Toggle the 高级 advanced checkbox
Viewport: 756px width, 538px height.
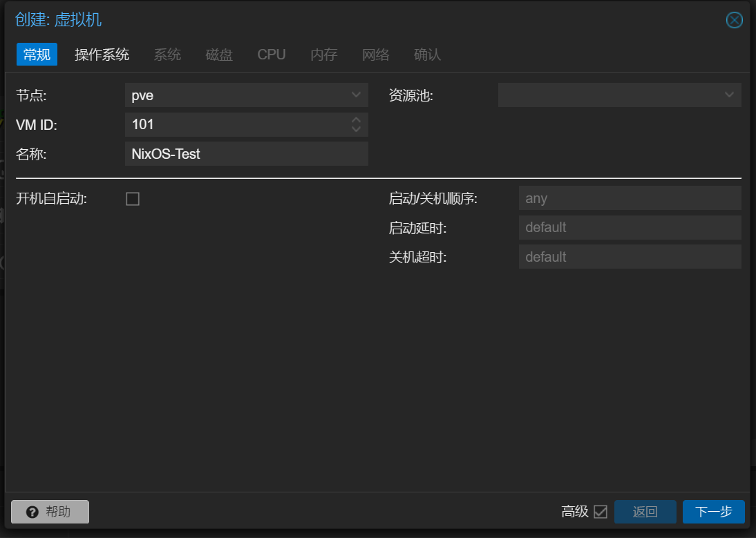click(601, 512)
